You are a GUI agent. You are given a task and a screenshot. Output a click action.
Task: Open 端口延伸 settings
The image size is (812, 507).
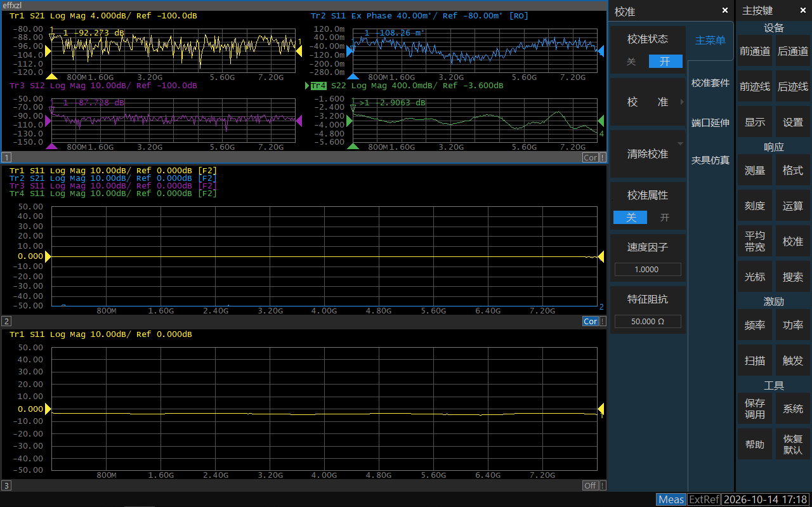click(710, 123)
